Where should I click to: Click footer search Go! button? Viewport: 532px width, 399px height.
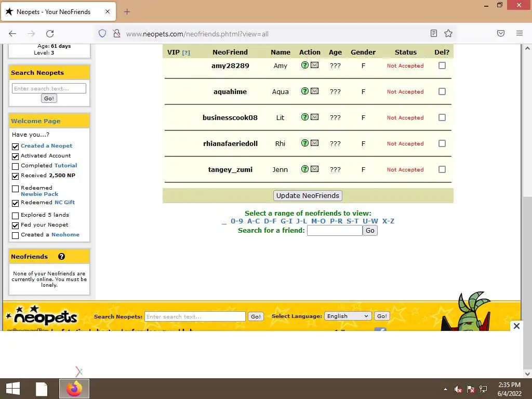(256, 316)
